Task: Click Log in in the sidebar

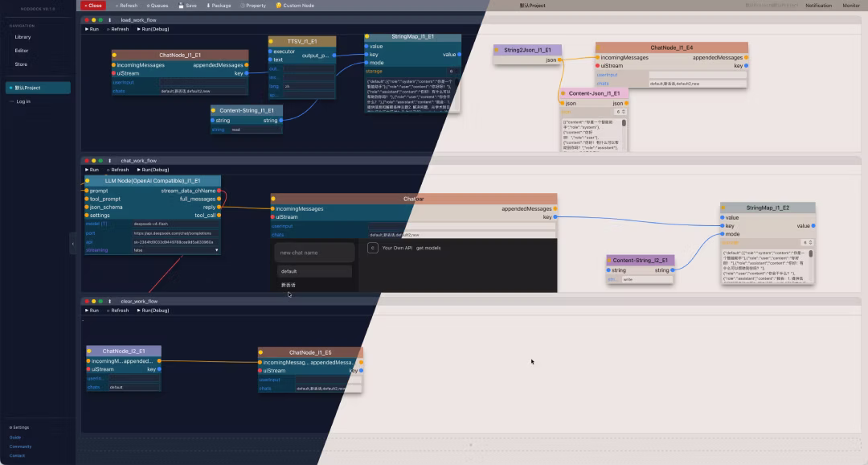Action: 23,101
